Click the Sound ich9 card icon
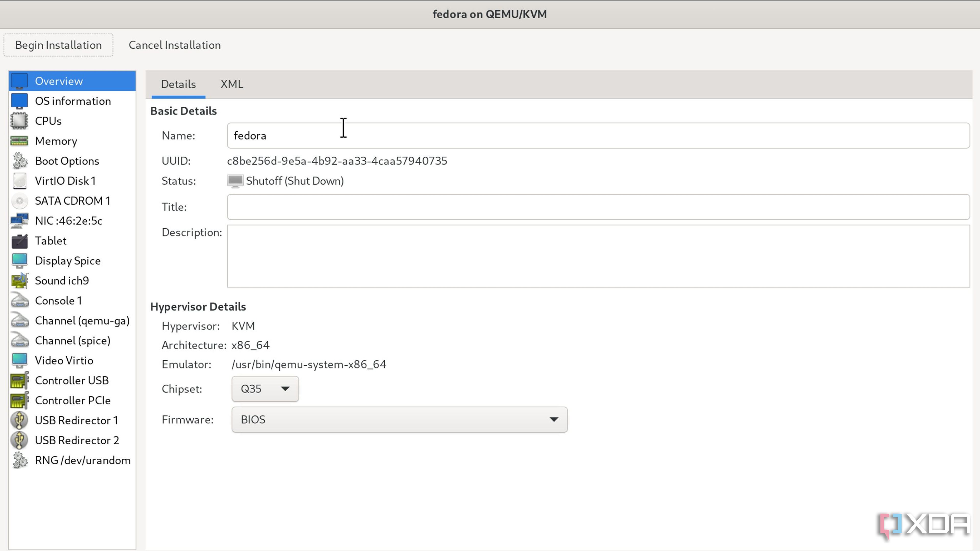Viewport: 980px width, 551px height. click(x=19, y=281)
